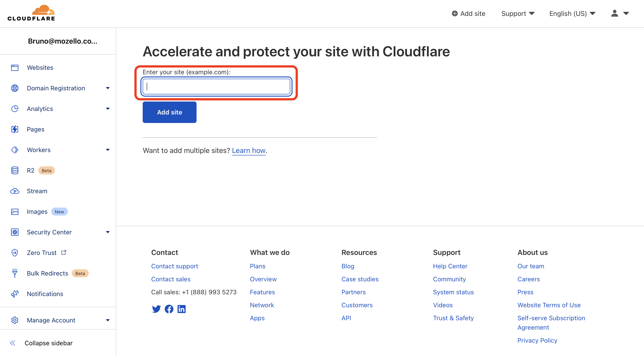Click the Zero Trust icon
Screen dimensions: 644x356
[15, 253]
